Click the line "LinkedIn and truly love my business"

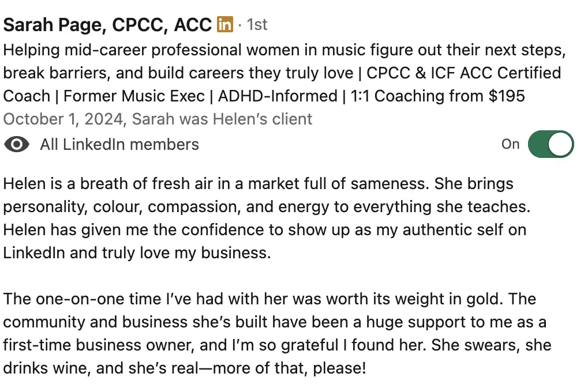click(x=137, y=253)
